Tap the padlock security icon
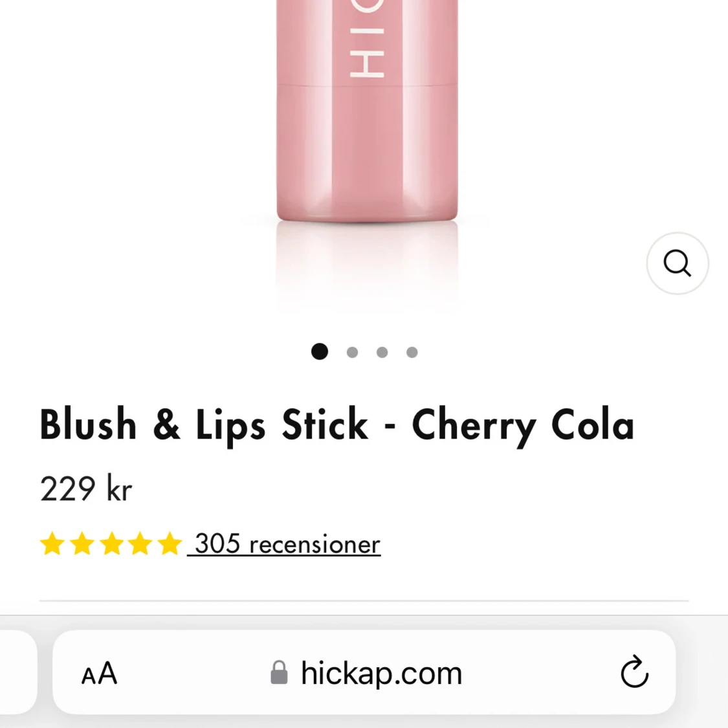Viewport: 728px width, 728px height. [279, 672]
